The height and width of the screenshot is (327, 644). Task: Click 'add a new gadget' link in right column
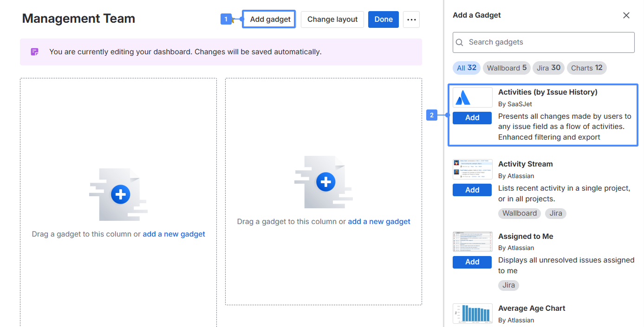point(379,222)
